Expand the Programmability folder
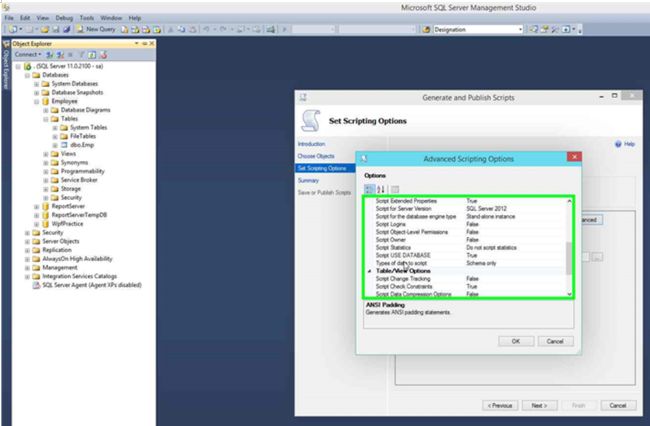Screen dimensions: 650x426 tap(46, 172)
